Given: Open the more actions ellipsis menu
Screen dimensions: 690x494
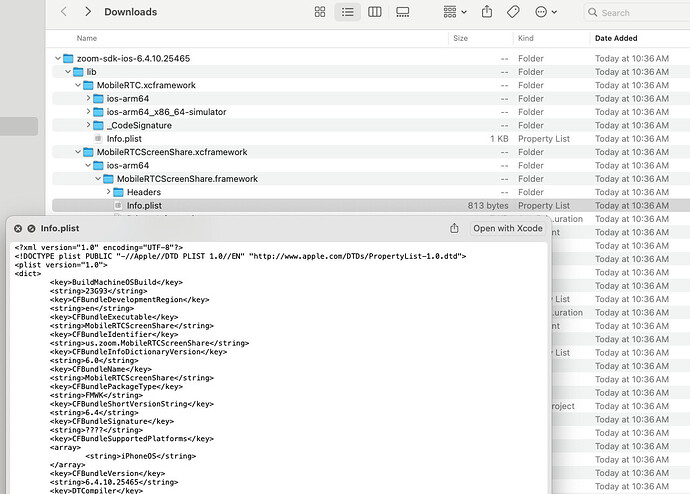Looking at the screenshot, I should 546,12.
